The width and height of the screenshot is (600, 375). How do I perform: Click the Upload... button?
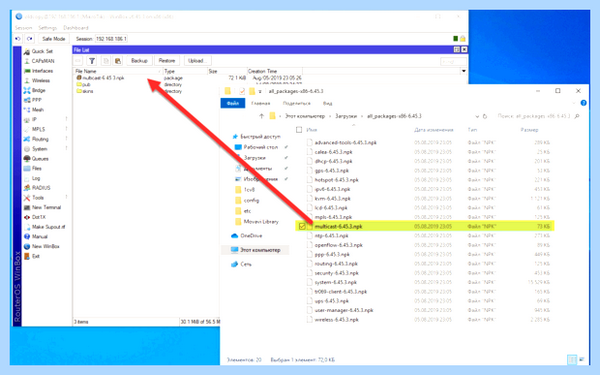197,61
